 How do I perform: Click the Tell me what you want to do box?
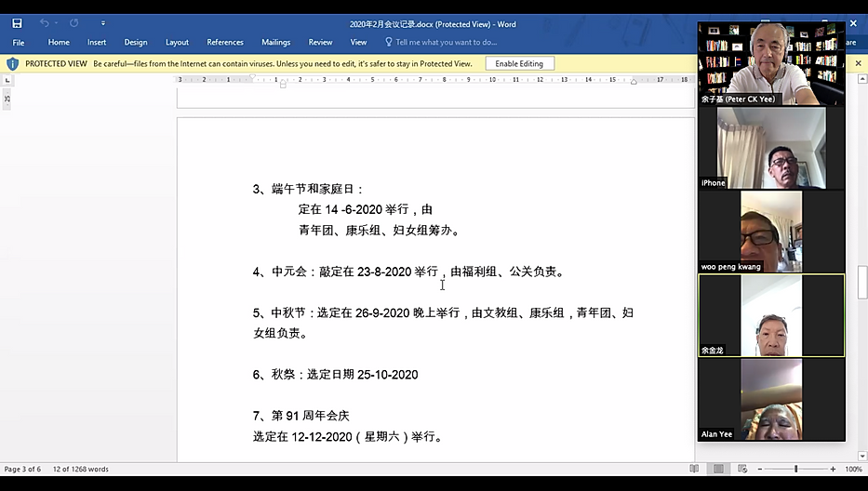[x=441, y=42]
